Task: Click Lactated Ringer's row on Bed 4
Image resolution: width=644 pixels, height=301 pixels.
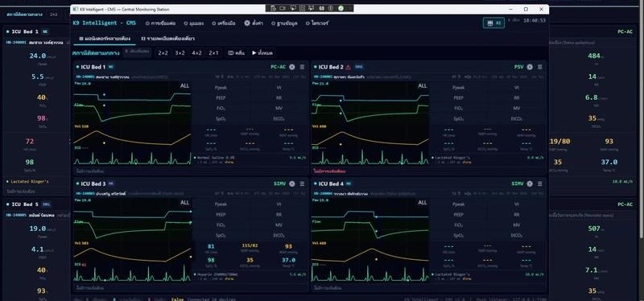Action: click(488, 276)
